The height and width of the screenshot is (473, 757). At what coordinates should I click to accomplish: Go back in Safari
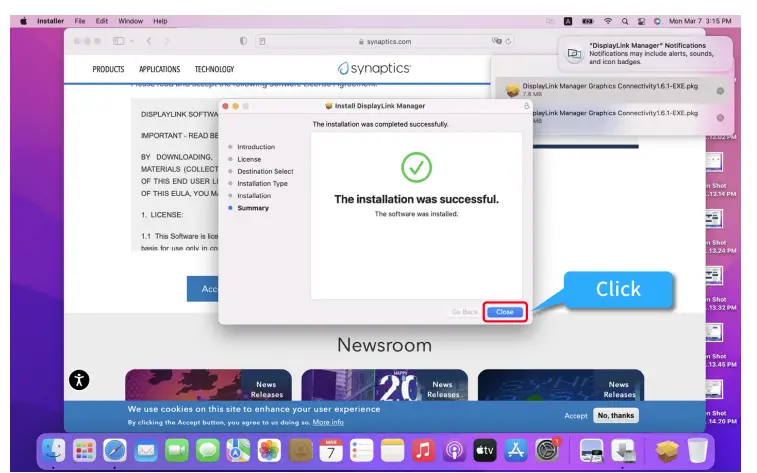click(x=149, y=41)
